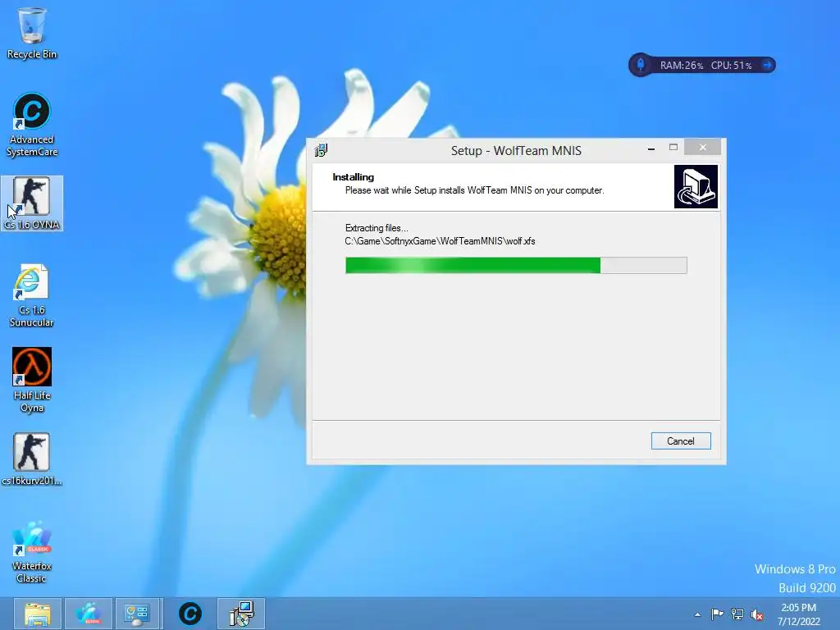Select the Cs 1.6 OYNA desktop shortcut
This screenshot has height=630, width=840.
pyautogui.click(x=32, y=203)
